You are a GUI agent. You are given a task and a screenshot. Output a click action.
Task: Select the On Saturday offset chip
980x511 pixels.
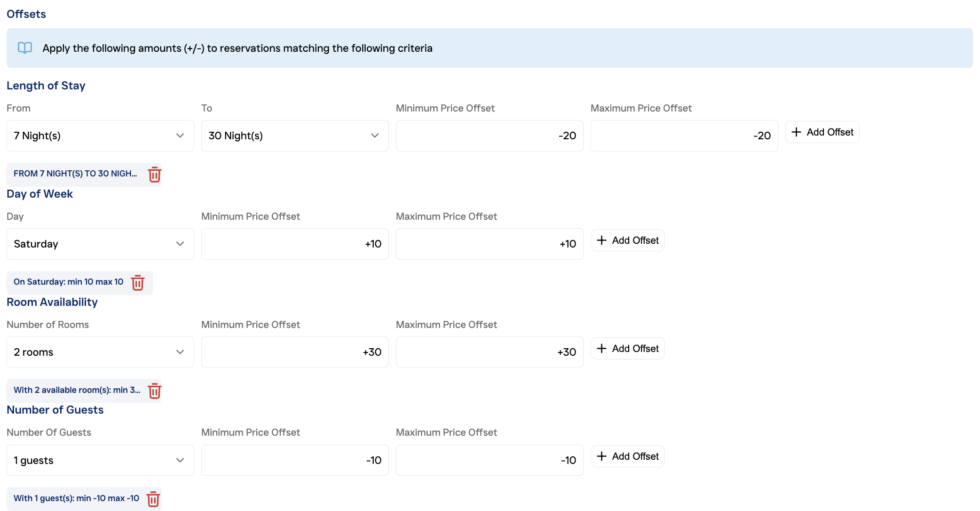pyautogui.click(x=69, y=282)
